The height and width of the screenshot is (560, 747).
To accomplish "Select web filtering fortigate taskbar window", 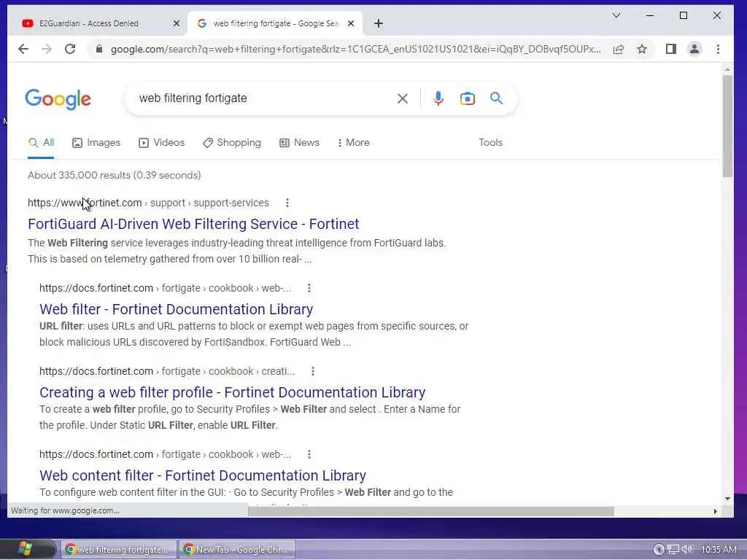I will coord(117,550).
